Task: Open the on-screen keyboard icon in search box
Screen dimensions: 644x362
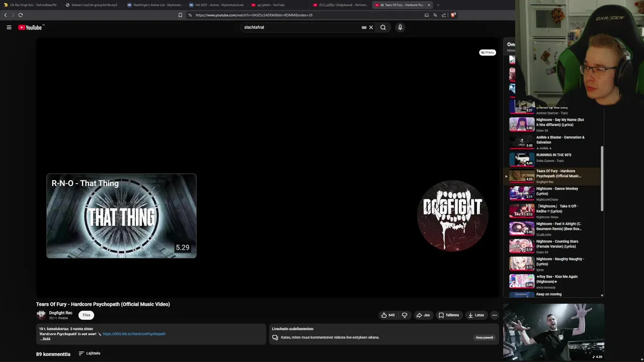Action: click(x=364, y=28)
